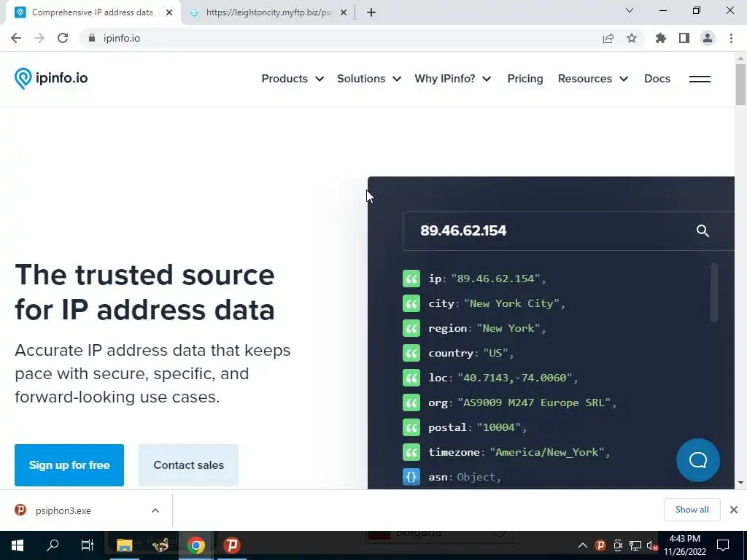Click Psiphon icon in system tray
Viewport: 747px width, 560px height.
(600, 545)
